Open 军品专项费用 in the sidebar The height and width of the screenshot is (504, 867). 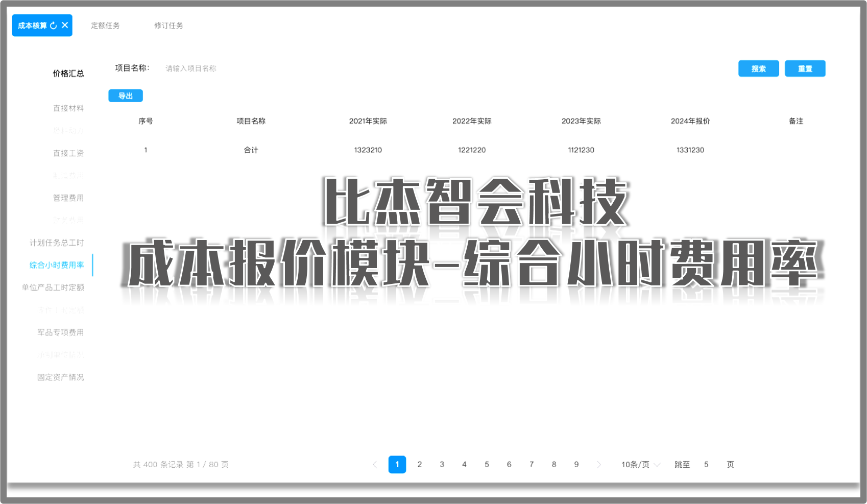[61, 332]
